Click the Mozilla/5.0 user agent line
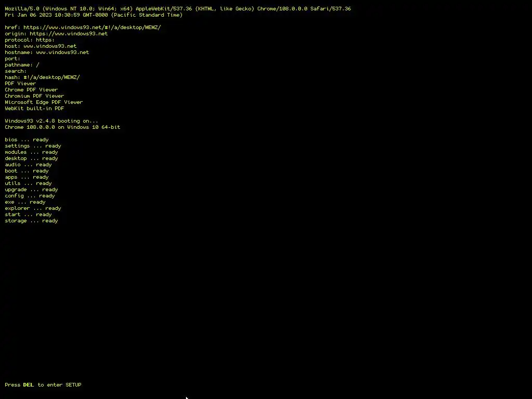 coord(178,9)
